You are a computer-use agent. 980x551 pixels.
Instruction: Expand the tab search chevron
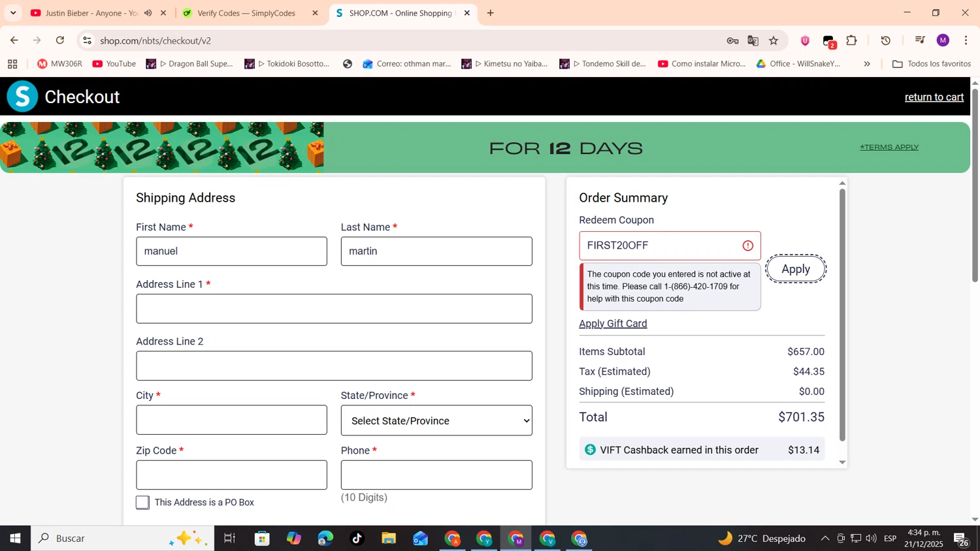tap(13, 13)
